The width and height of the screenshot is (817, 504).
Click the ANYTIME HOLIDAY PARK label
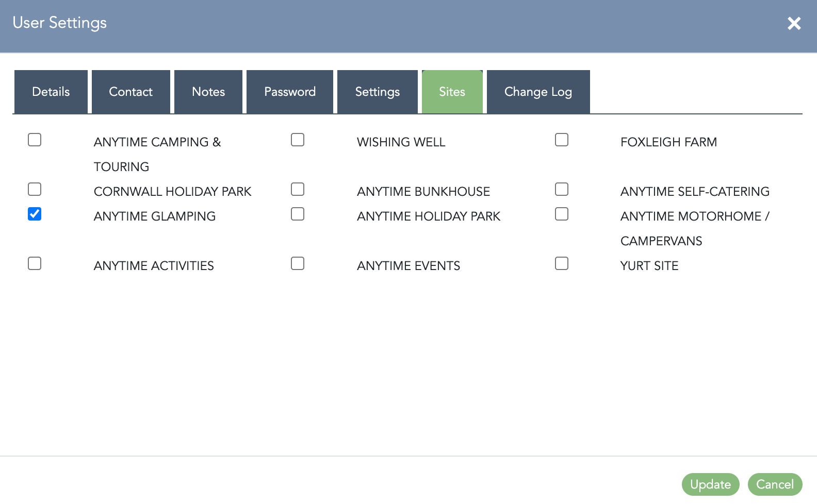click(429, 216)
